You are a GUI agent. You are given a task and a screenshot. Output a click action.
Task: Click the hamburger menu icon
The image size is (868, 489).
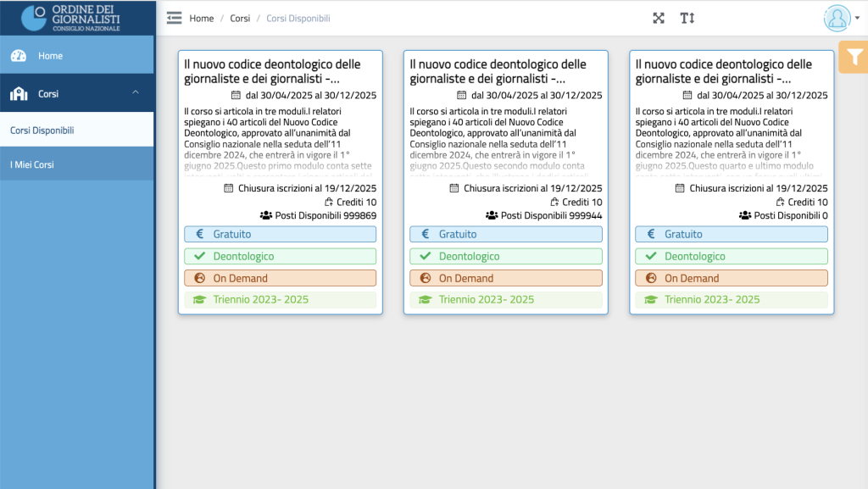(175, 18)
